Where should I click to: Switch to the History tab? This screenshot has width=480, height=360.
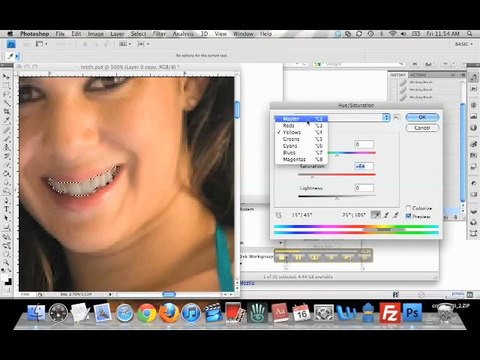click(398, 75)
